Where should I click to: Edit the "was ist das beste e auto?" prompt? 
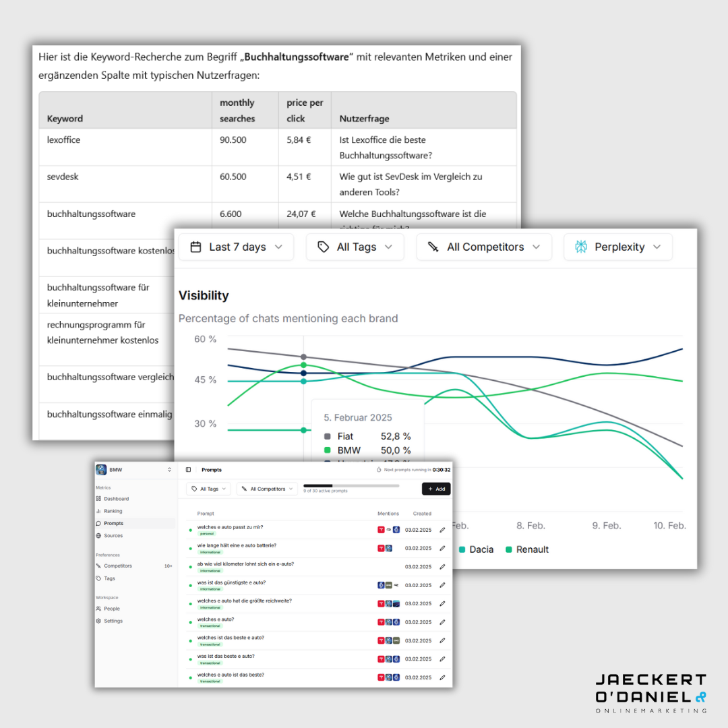click(x=442, y=659)
